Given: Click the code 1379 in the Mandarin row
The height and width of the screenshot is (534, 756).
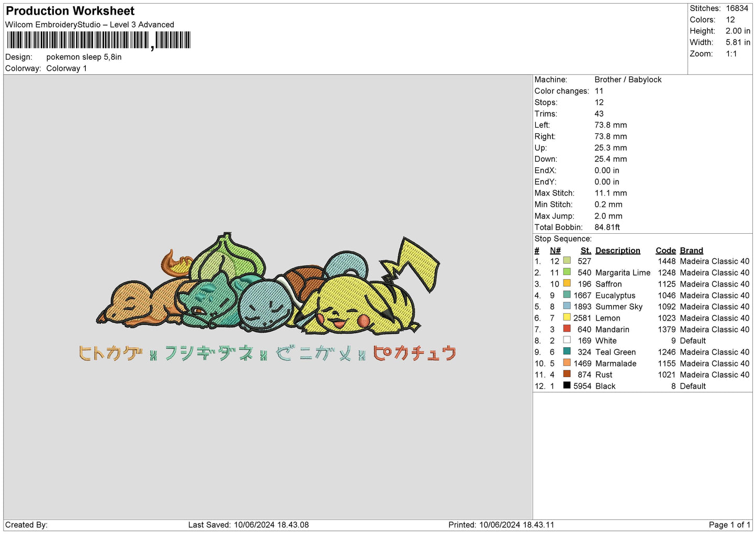Looking at the screenshot, I should tap(667, 330).
